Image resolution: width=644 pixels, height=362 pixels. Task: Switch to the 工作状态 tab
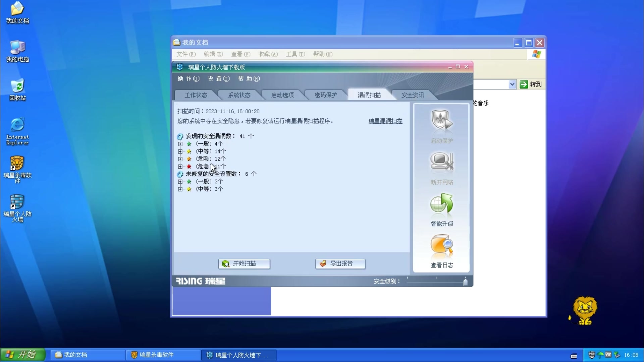[195, 95]
